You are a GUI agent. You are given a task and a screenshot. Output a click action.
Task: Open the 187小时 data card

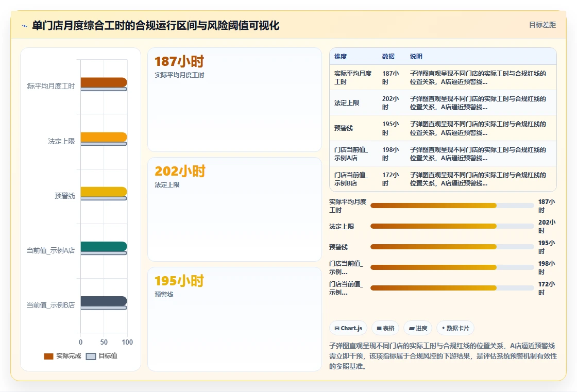(x=235, y=100)
